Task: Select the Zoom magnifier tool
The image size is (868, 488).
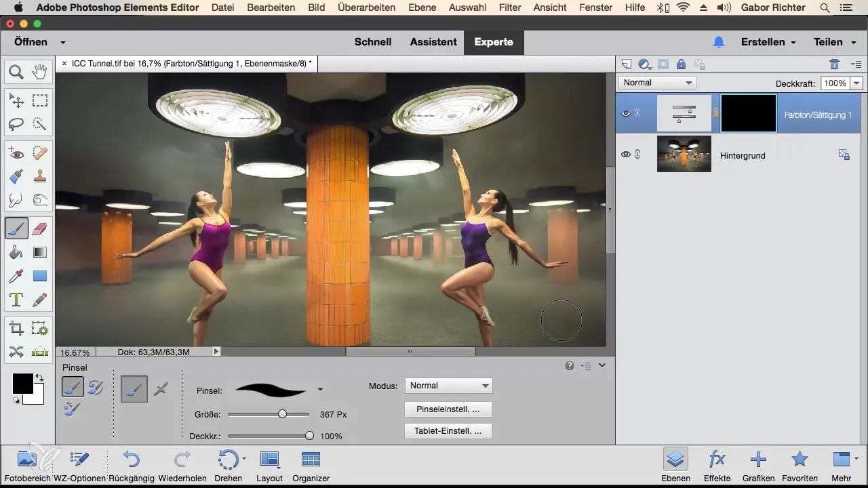Action: pyautogui.click(x=16, y=71)
